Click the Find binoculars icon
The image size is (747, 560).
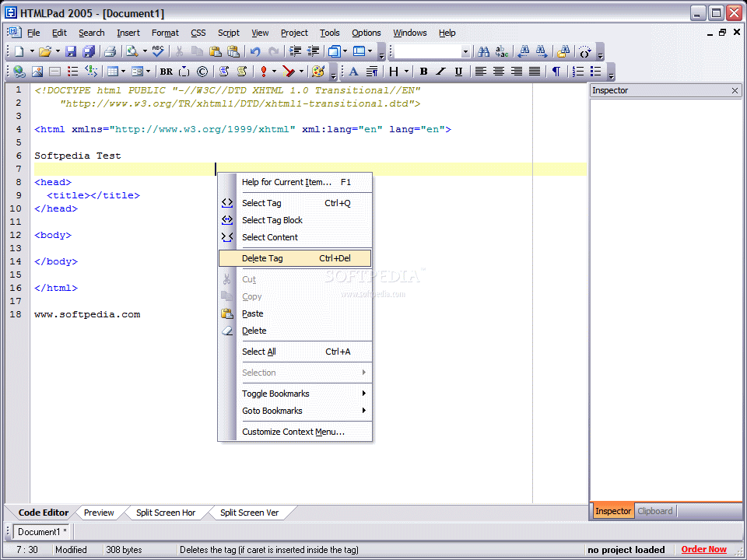(483, 51)
